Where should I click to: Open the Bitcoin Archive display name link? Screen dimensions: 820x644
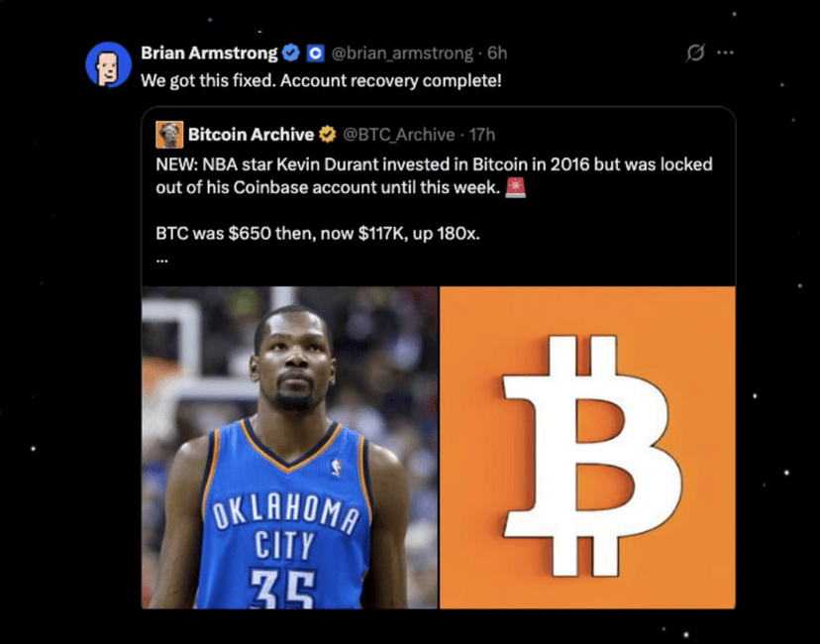[251, 135]
